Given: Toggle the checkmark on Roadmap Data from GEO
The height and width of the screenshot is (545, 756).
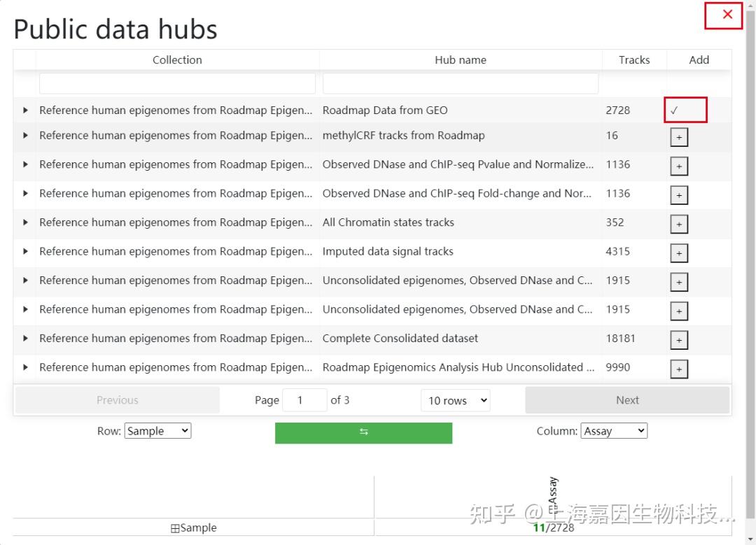Looking at the screenshot, I should coord(685,110).
